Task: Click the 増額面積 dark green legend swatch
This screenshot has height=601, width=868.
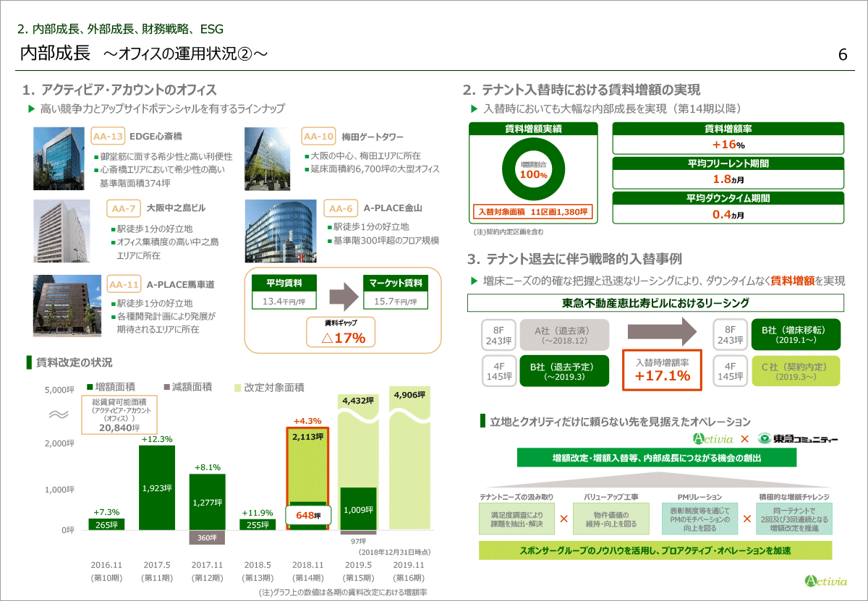Action: [x=89, y=388]
